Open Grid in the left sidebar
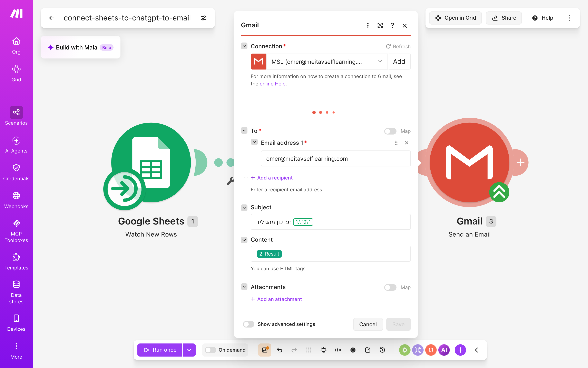Image resolution: width=588 pixels, height=368 pixels. click(16, 73)
